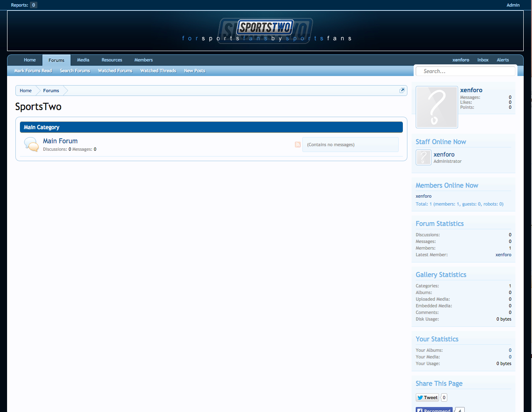Viewport: 532px width, 412px height.
Task: Click Mark Forums Read link
Action: (33, 71)
